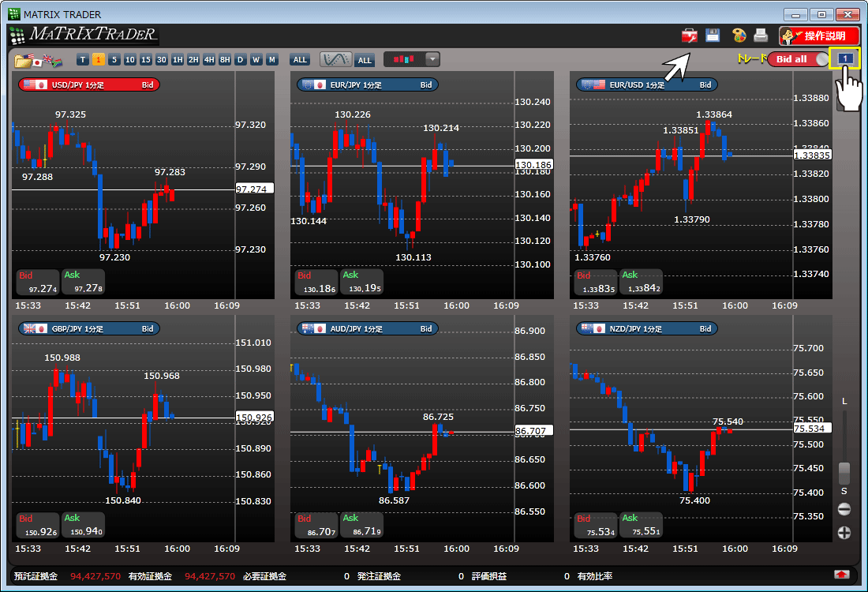Click the USD/JPY Bid price 97.274 box

coord(38,282)
